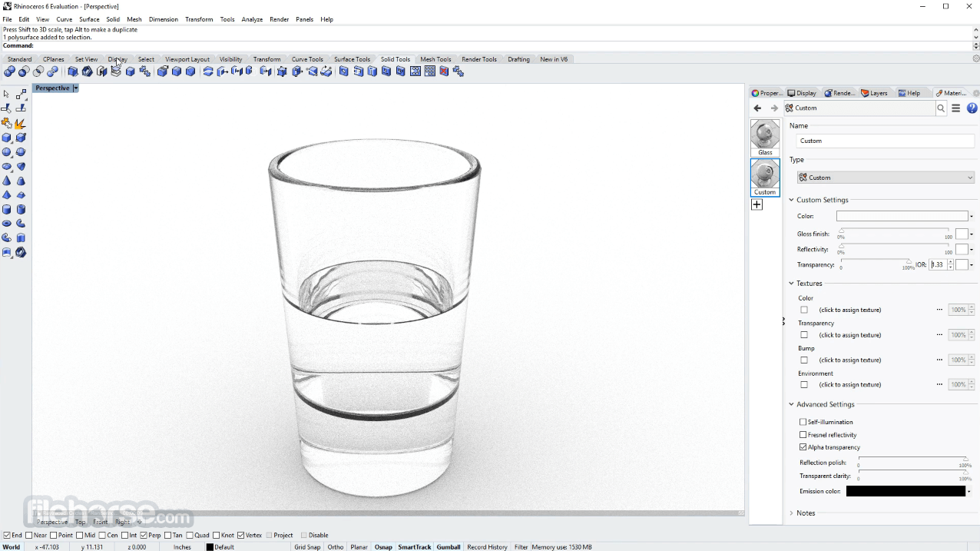Screen dimensions: 980x551
Task: Open the blue help question icon
Action: [x=972, y=108]
